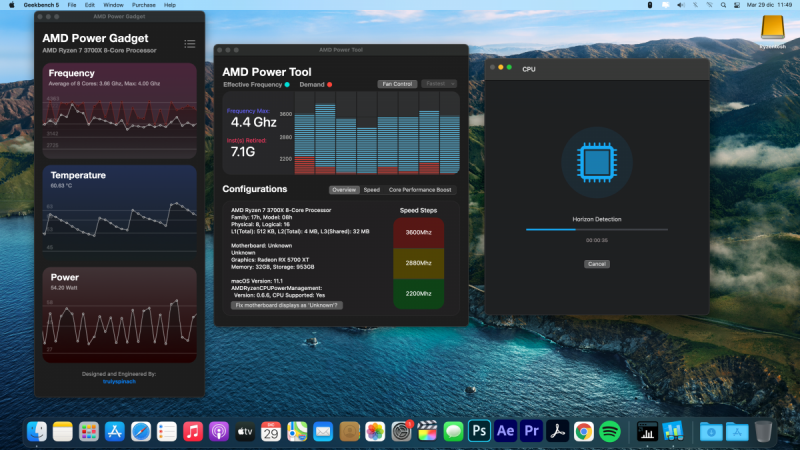This screenshot has height=450, width=800.
Task: Open Messages in the Dock
Action: [x=454, y=432]
